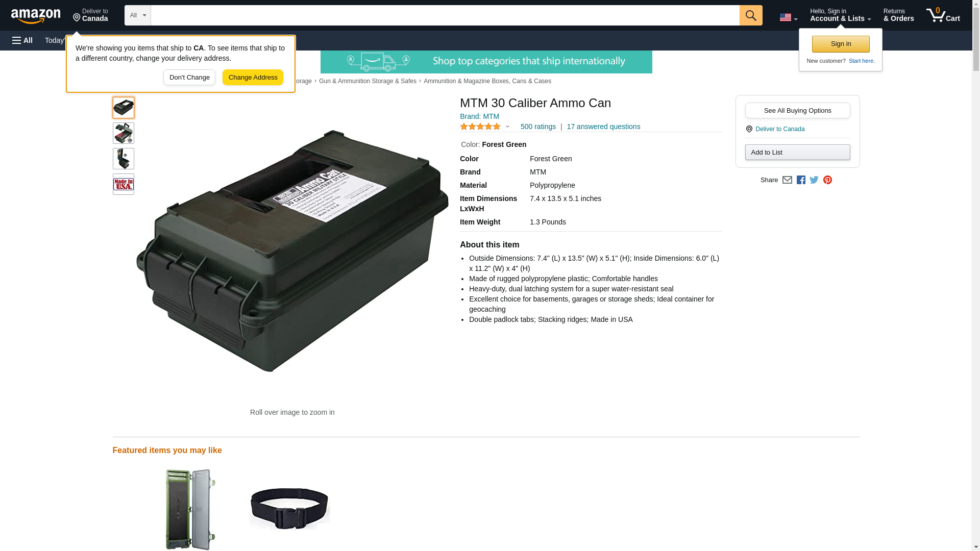Open the shopping cart icon
980x551 pixels.
pyautogui.click(x=943, y=15)
